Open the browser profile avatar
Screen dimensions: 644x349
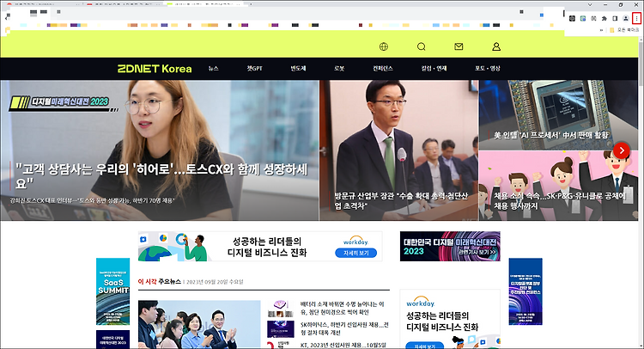coord(625,19)
